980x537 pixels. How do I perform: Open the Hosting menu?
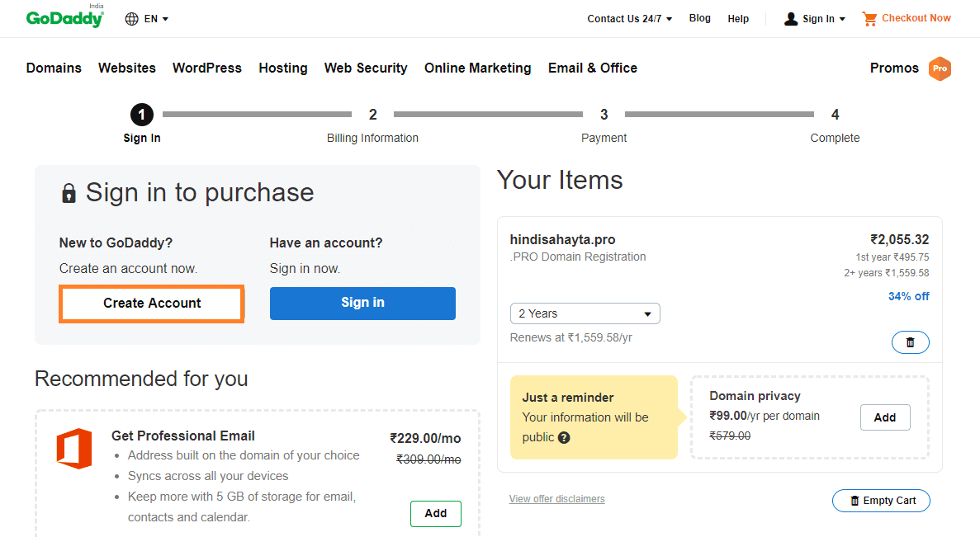tap(283, 68)
